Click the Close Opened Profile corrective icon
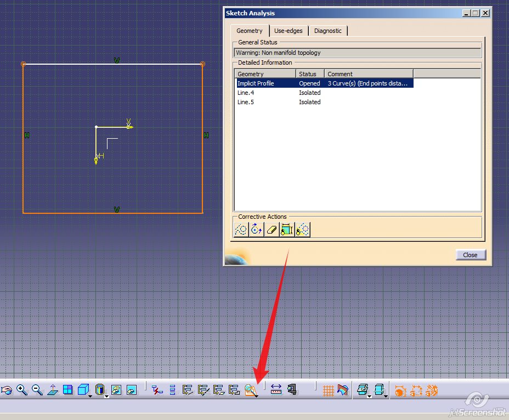This screenshot has width=509, height=420. coord(257,230)
